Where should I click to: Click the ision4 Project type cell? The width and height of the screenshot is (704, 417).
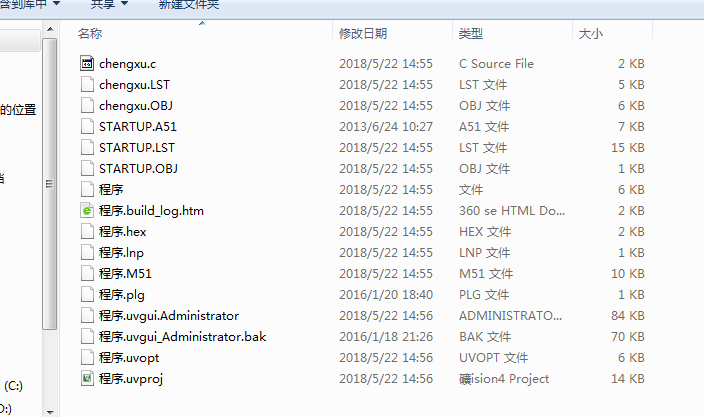click(x=504, y=379)
